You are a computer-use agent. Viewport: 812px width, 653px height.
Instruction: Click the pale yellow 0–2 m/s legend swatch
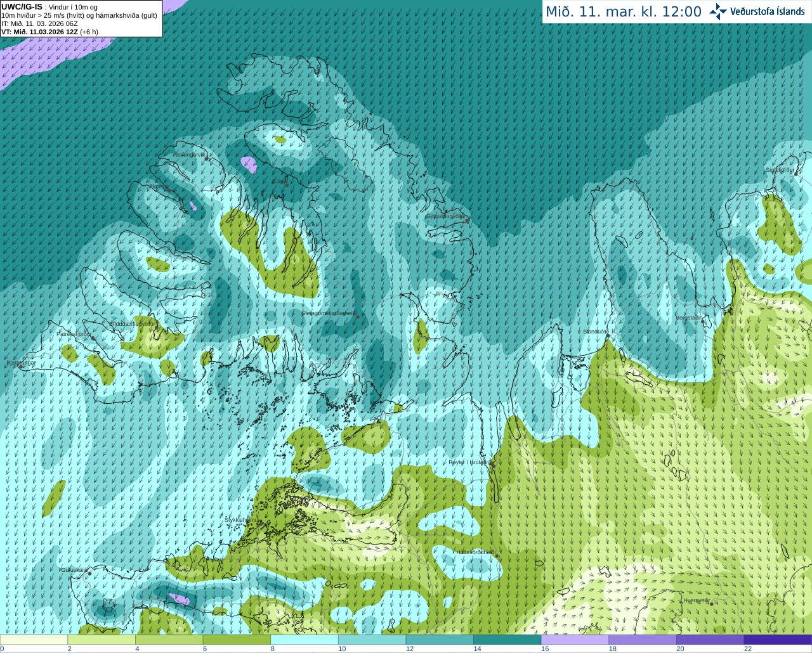[34, 640]
